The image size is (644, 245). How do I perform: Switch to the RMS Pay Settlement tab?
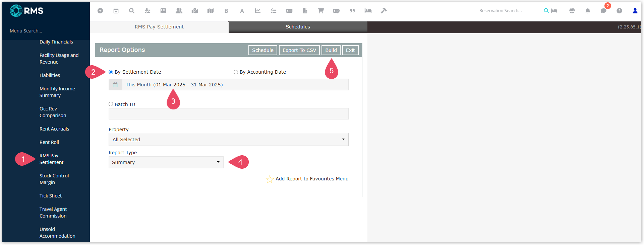(159, 27)
